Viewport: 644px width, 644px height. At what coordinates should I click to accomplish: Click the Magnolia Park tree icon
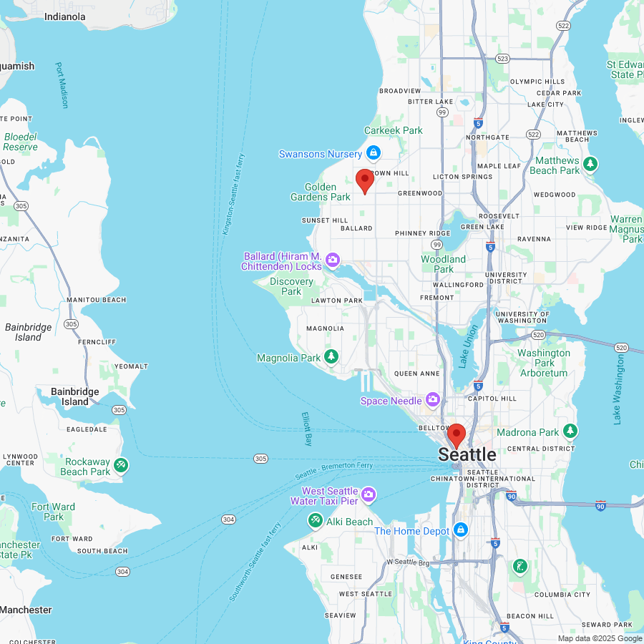[331, 356]
